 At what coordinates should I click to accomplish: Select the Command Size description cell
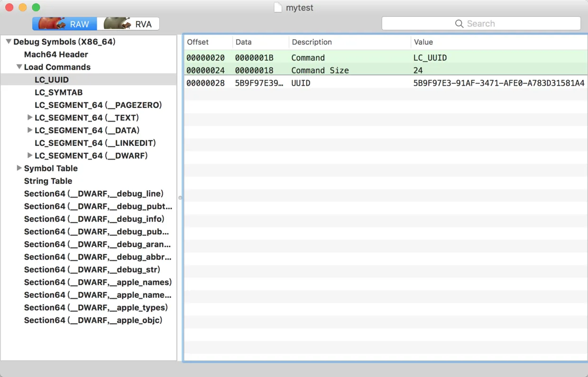click(320, 71)
